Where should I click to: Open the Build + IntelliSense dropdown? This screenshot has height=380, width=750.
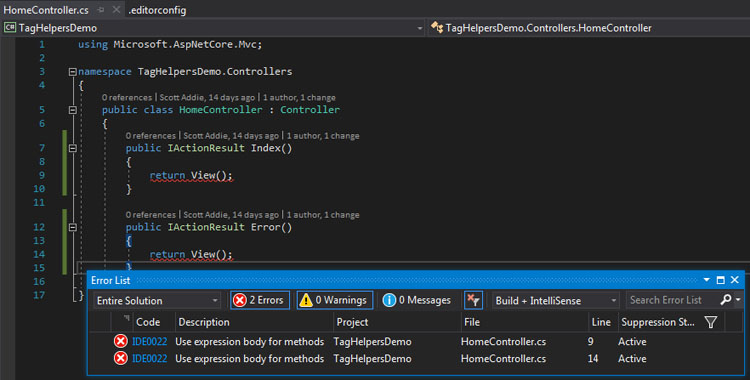click(555, 301)
